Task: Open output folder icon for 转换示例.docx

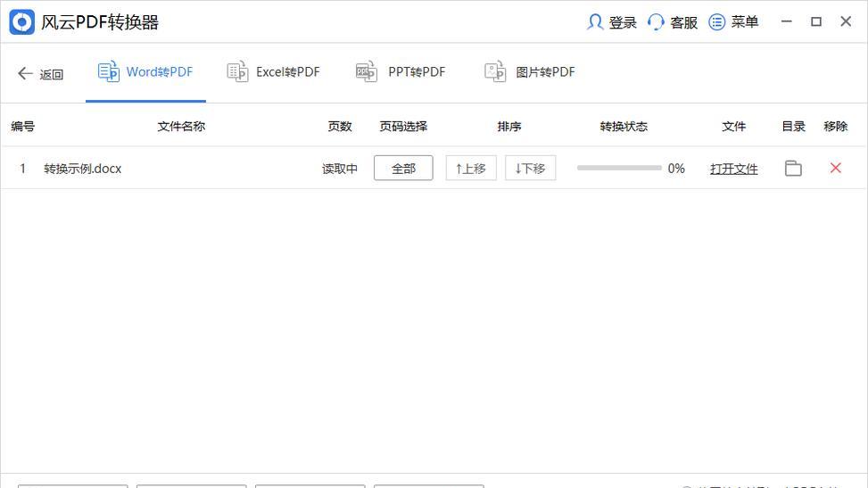Action: 793,168
